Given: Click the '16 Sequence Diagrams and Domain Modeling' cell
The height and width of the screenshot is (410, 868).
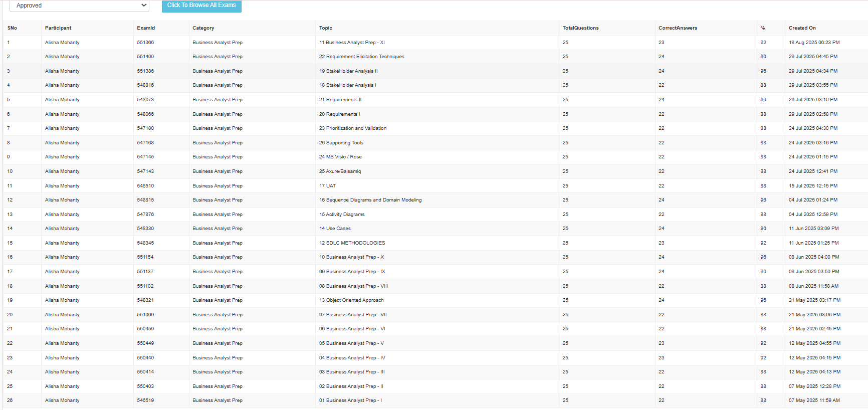Looking at the screenshot, I should (x=370, y=200).
